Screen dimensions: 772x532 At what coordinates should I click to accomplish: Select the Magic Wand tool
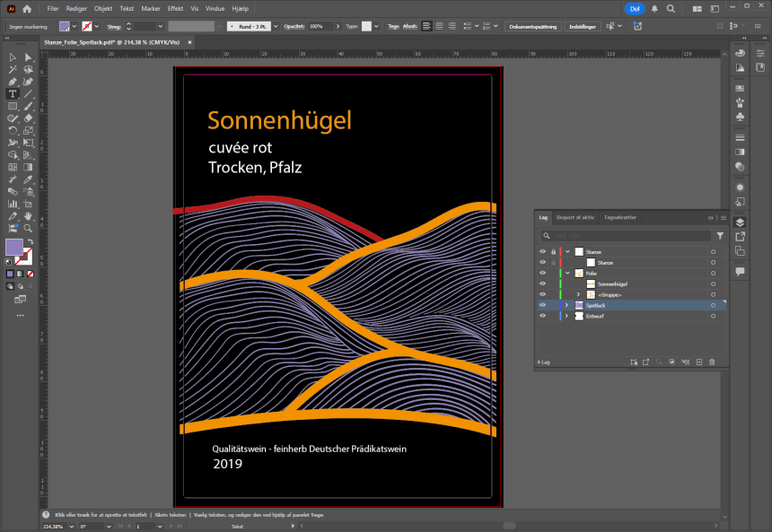[x=13, y=70]
